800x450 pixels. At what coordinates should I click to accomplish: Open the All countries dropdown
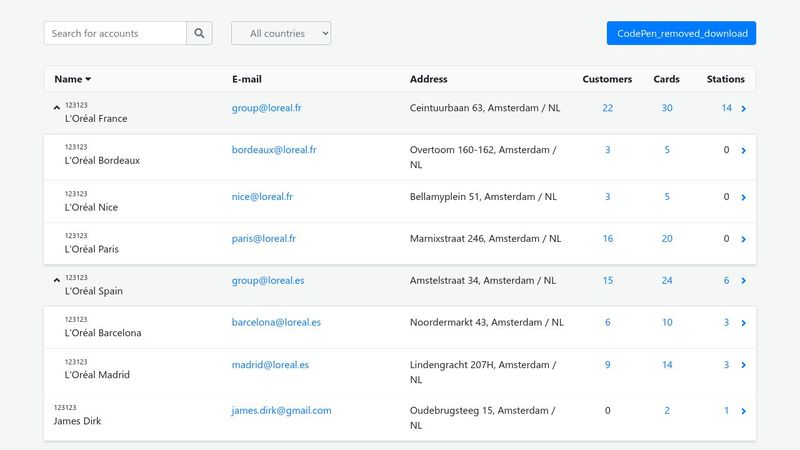(281, 33)
